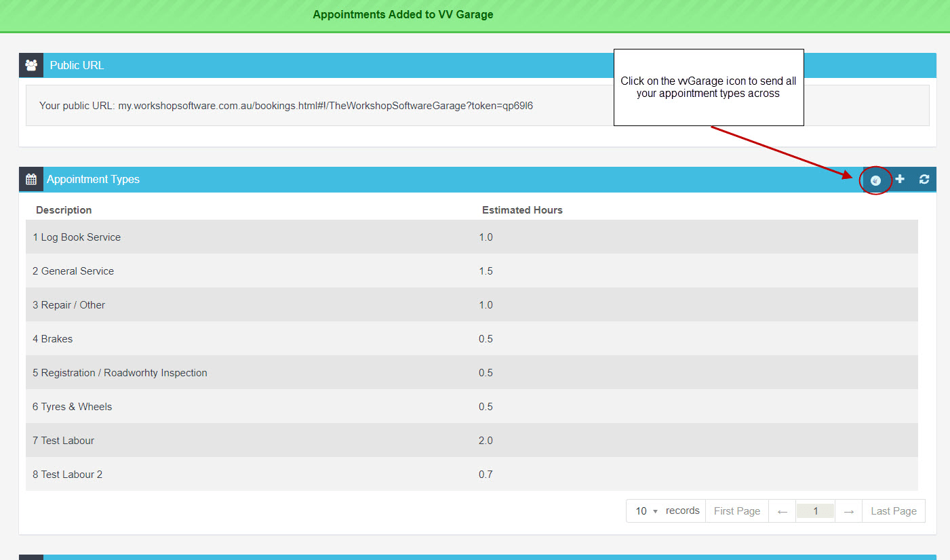The image size is (950, 560).
Task: Click the calendar icon beside Appointment Types
Action: (x=31, y=180)
